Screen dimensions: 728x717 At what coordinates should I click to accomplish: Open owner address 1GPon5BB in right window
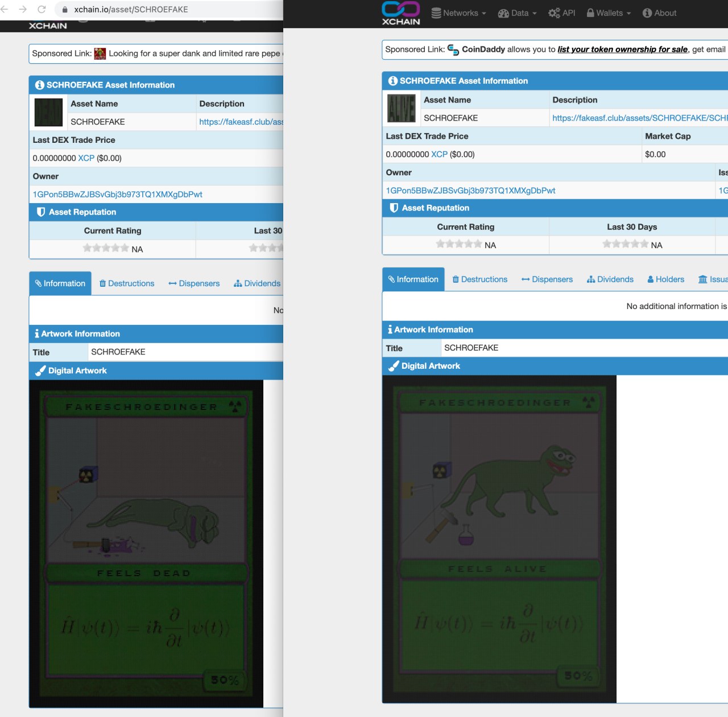471,191
